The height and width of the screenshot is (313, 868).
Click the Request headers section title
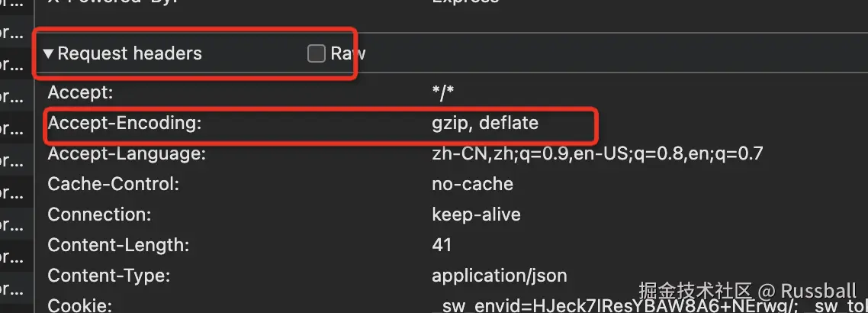pyautogui.click(x=130, y=53)
